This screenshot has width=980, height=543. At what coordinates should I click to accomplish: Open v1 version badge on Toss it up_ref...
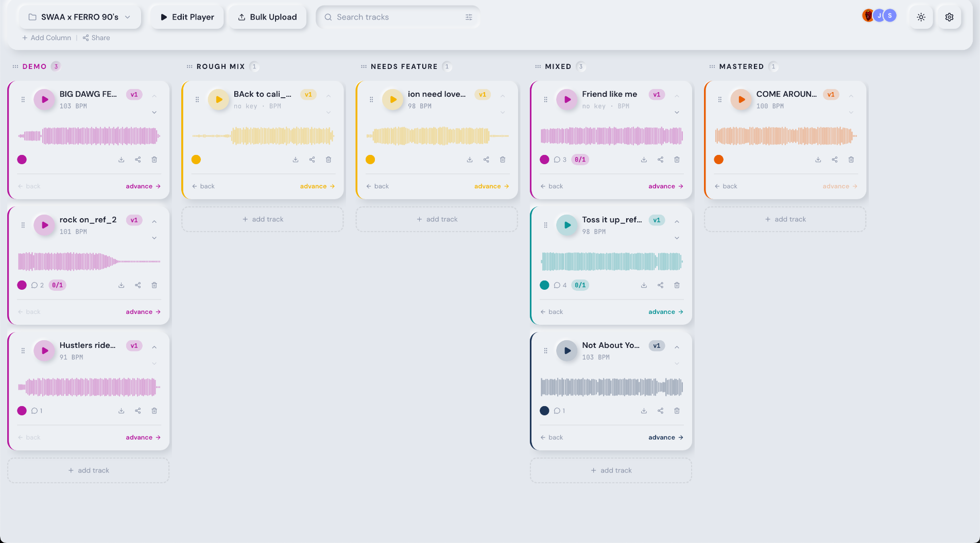click(657, 220)
